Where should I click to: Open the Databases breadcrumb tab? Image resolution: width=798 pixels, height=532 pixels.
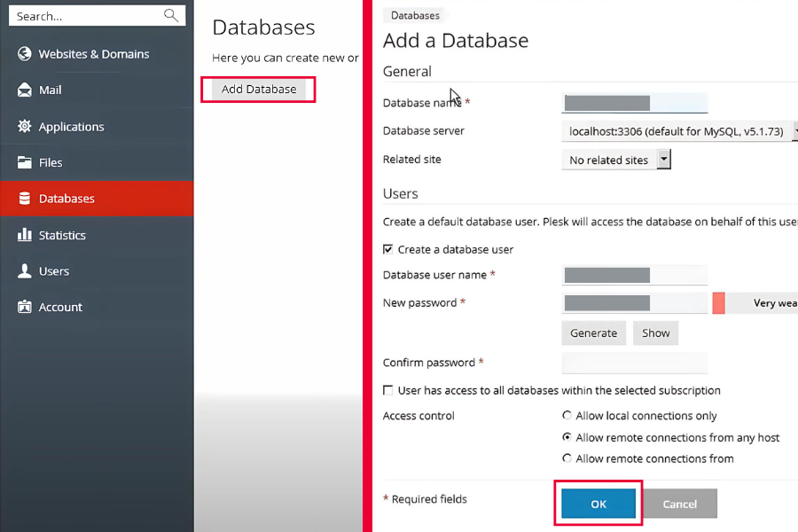pyautogui.click(x=415, y=15)
